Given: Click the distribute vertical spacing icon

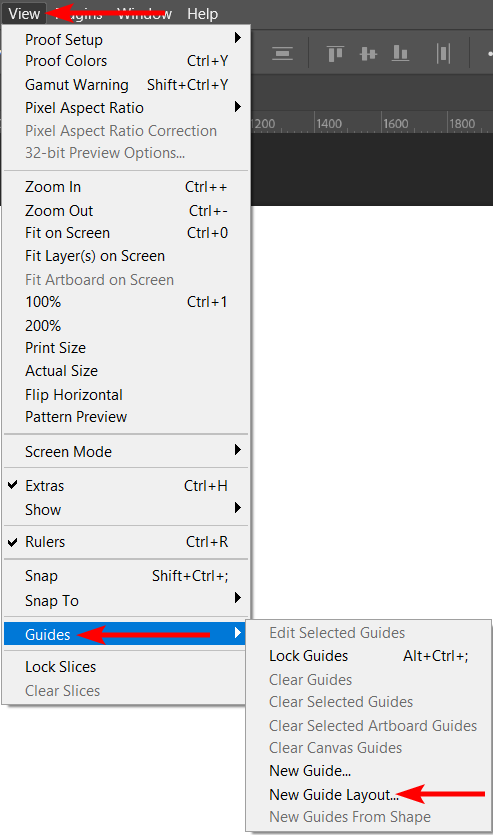Looking at the screenshot, I should [283, 54].
